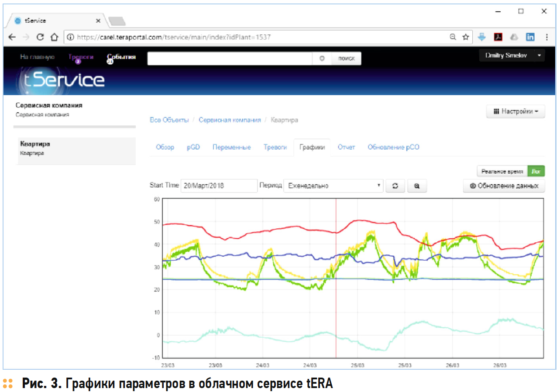
Task: Go back with the browser back arrow
Action: click(12, 38)
